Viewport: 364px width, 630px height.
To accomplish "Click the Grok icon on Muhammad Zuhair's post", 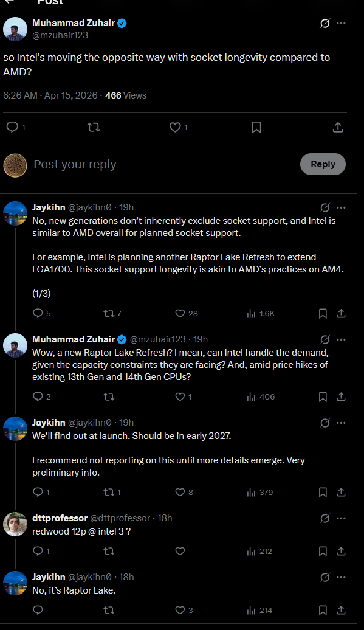I will [x=324, y=23].
